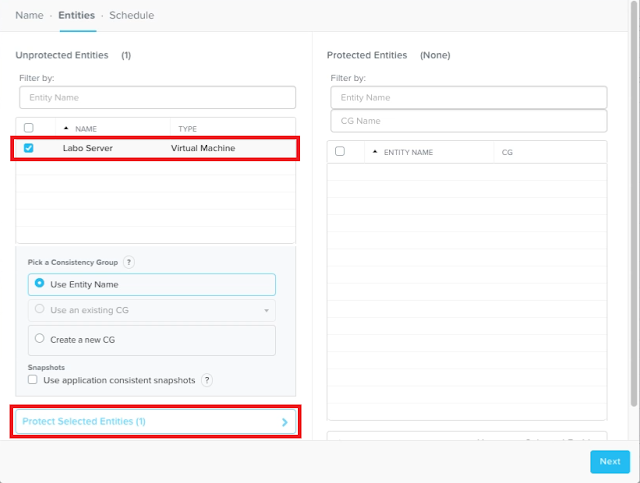This screenshot has width=640, height=483.
Task: Focus the CG Name filter field
Action: point(468,121)
